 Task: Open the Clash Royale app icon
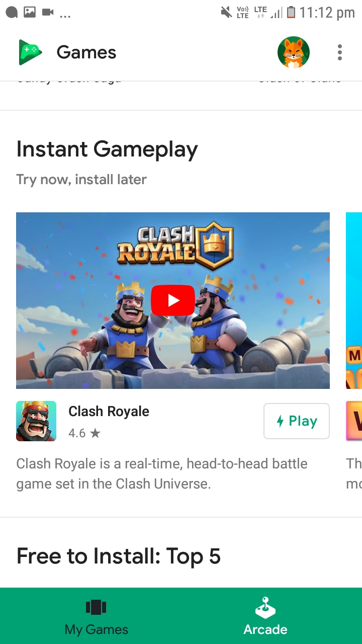(36, 421)
